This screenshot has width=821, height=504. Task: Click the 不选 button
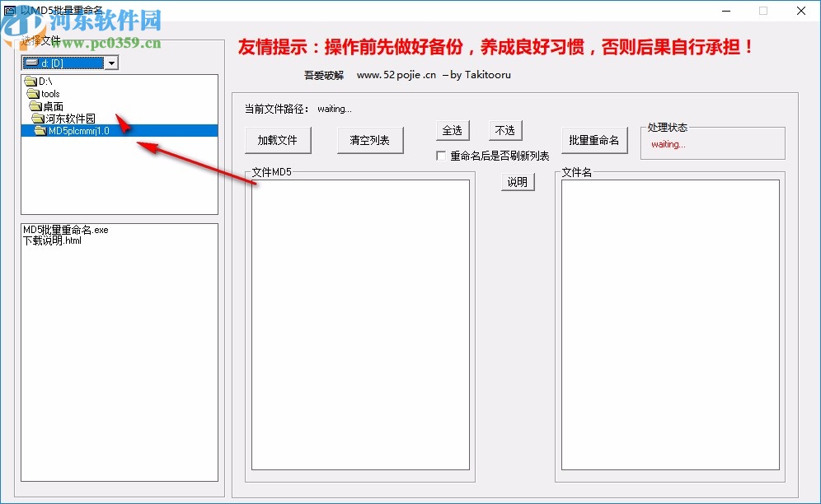(505, 130)
